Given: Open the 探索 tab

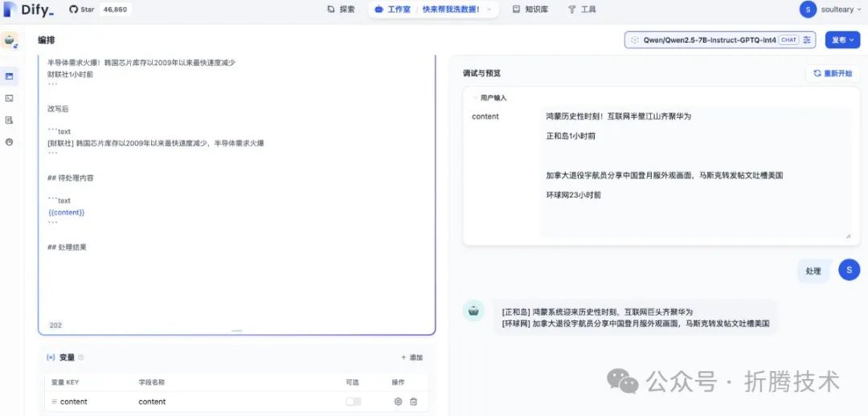Looking at the screenshot, I should [x=341, y=10].
